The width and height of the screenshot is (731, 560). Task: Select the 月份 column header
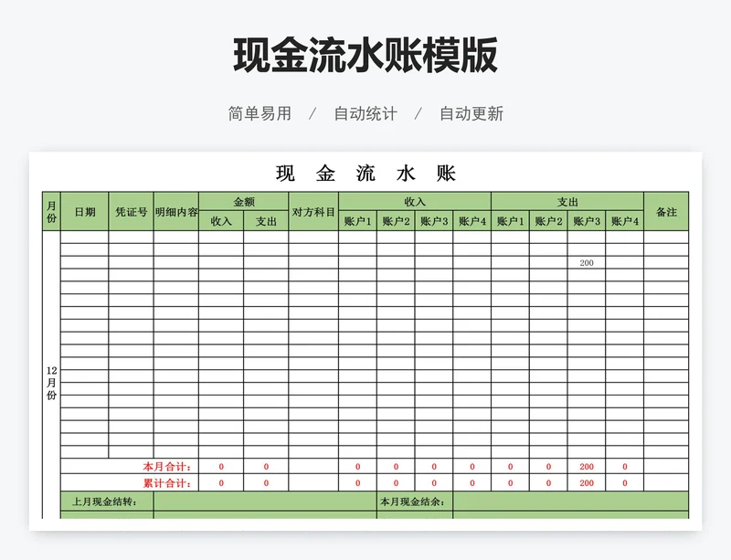pyautogui.click(x=51, y=211)
